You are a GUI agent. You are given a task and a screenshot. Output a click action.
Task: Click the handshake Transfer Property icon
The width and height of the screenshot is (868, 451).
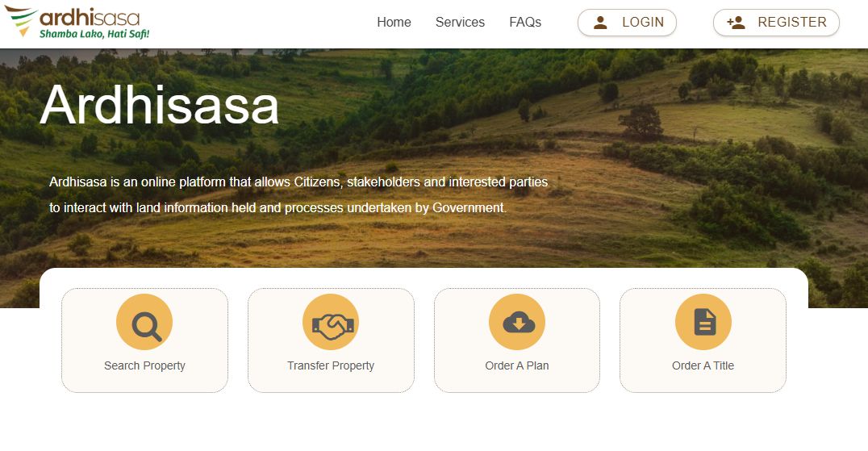(331, 322)
